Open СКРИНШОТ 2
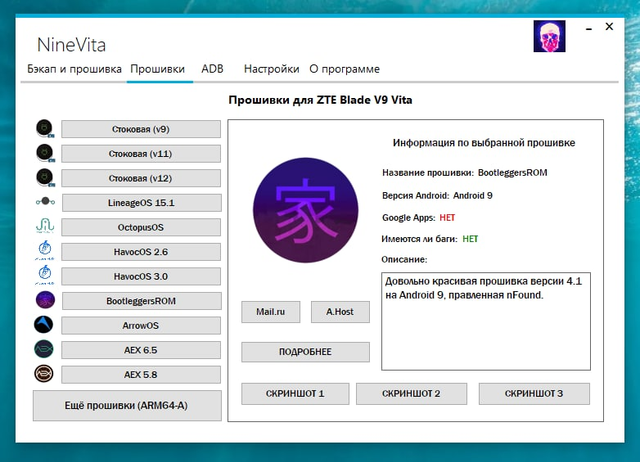The height and width of the screenshot is (462, 640). click(411, 393)
